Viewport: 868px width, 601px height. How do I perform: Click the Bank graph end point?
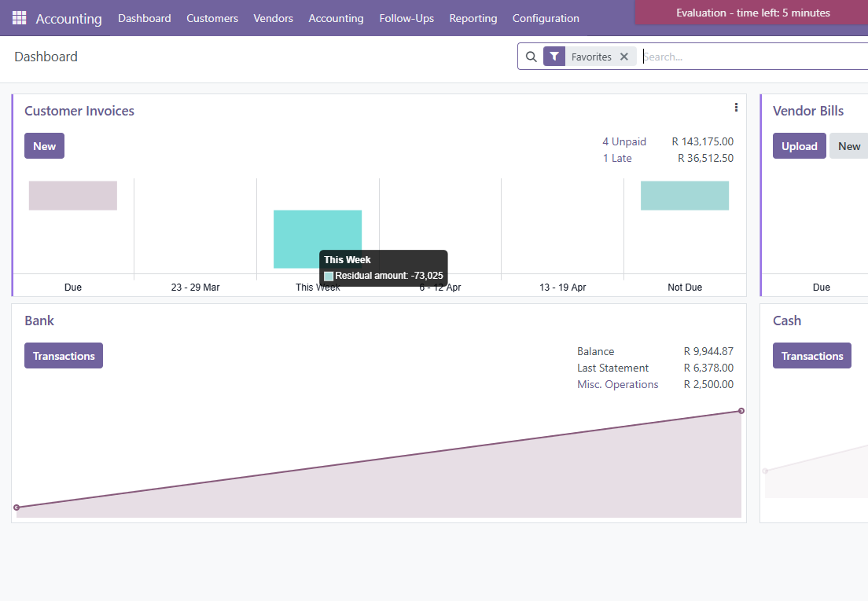click(x=741, y=411)
